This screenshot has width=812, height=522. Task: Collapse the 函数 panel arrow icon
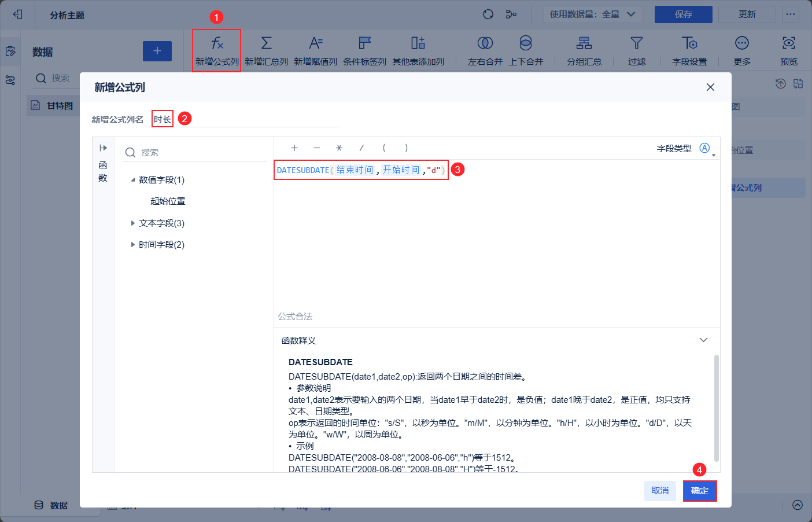coord(103,148)
